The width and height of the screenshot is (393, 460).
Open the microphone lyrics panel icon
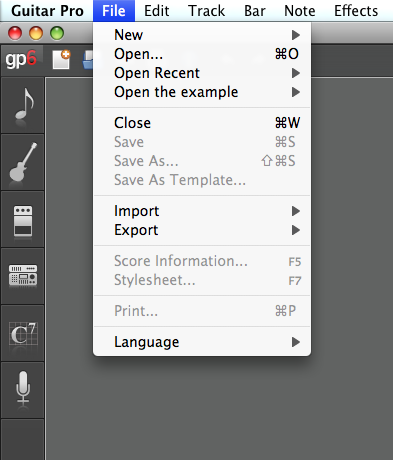click(x=23, y=390)
